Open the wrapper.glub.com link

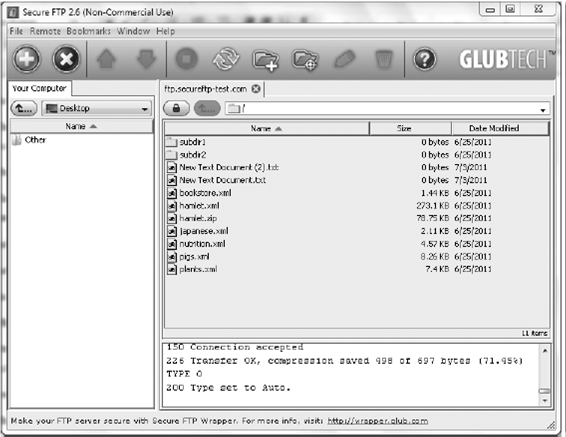[x=378, y=421]
